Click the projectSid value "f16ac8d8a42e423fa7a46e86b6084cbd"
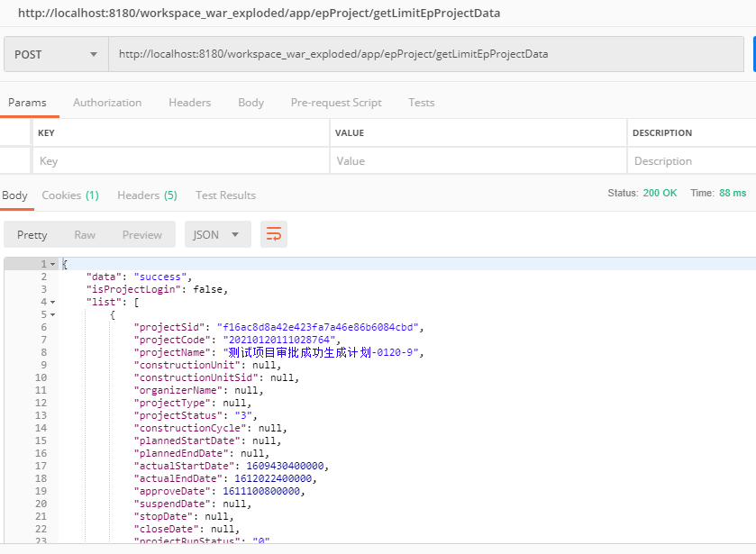The width and height of the screenshot is (756, 554). coord(318,327)
